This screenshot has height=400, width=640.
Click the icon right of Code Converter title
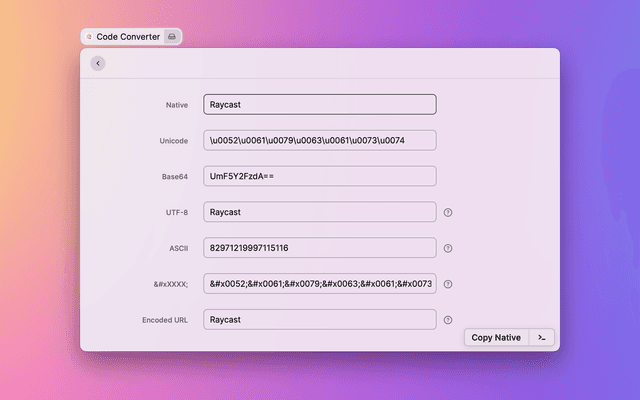[x=172, y=36]
